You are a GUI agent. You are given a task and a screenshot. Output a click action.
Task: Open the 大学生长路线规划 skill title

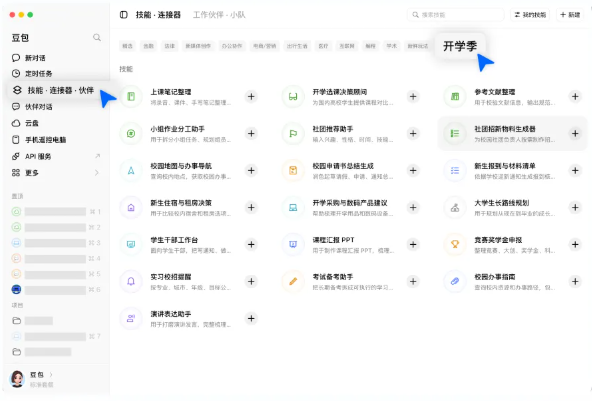coord(502,203)
